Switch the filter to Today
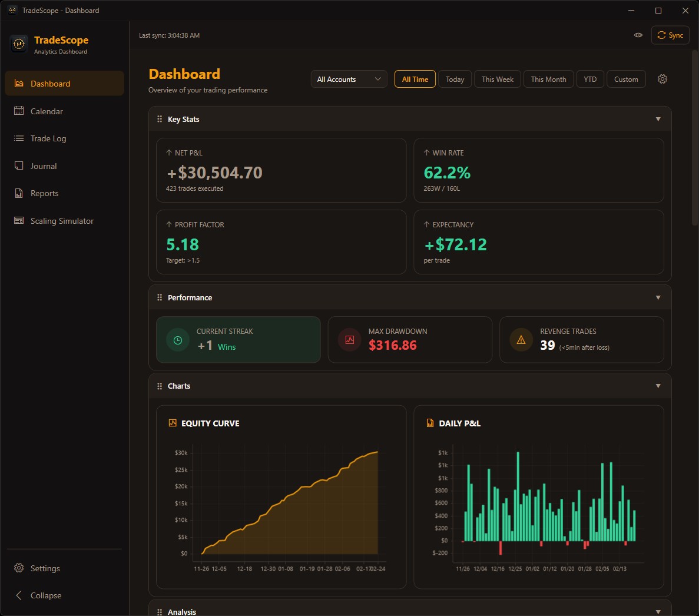Viewport: 699px width, 616px height. tap(455, 78)
